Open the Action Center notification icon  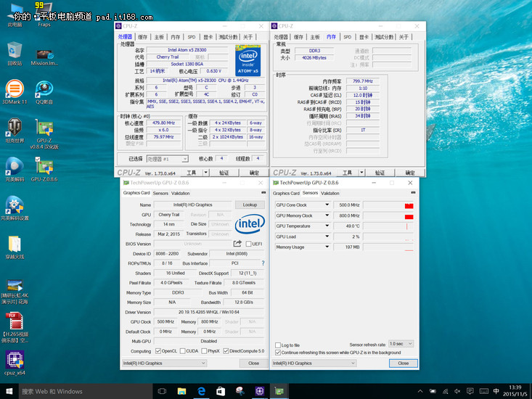tap(470, 391)
